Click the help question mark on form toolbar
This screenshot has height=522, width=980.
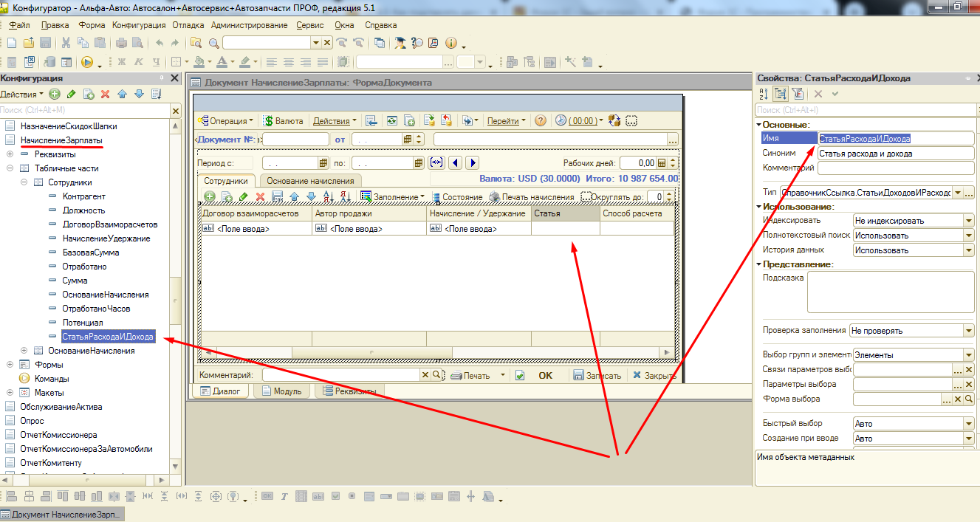[x=541, y=121]
